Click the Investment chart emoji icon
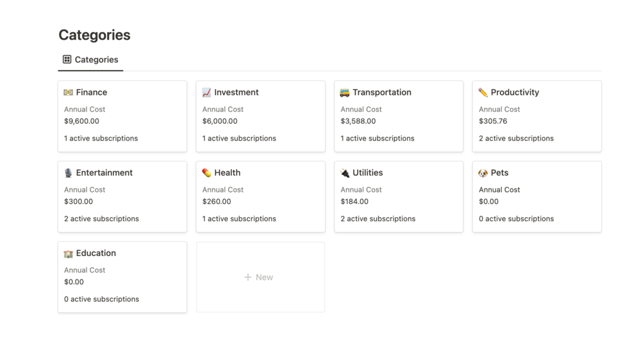 point(206,92)
